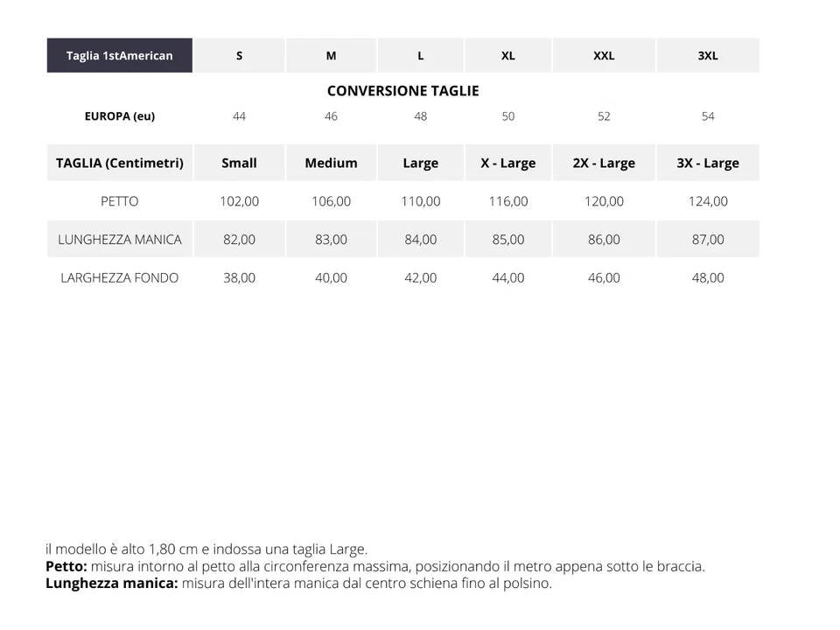This screenshot has height=630, width=840.
Task: Click the X - Large column header
Action: point(508,163)
